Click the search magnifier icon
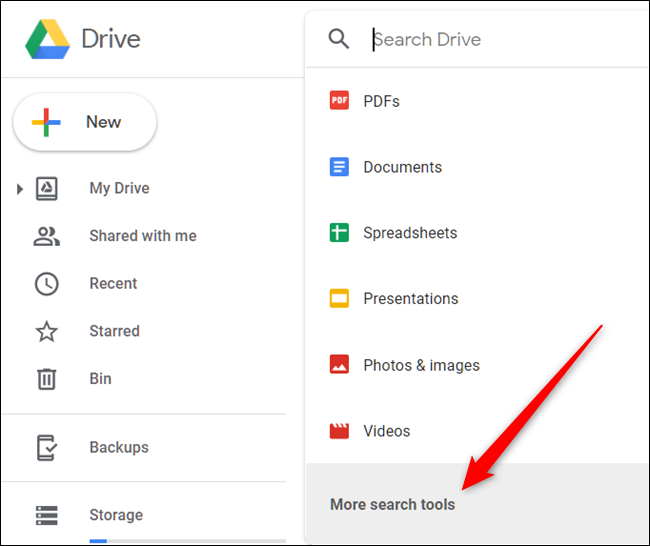The height and width of the screenshot is (546, 650). (x=339, y=39)
